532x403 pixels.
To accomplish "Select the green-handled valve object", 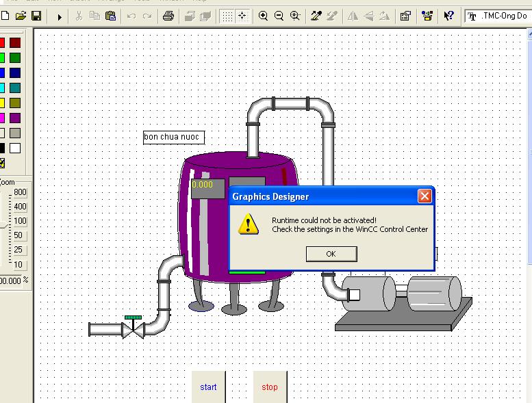I will [x=134, y=327].
